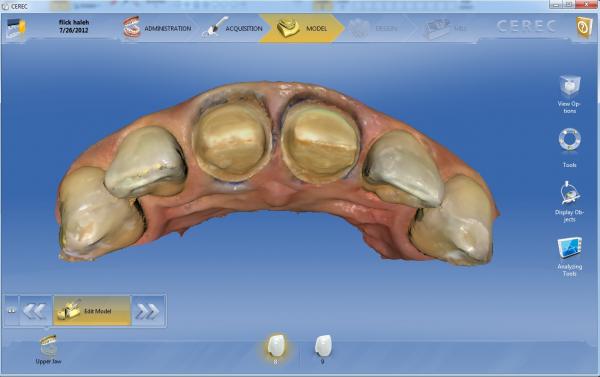Screen dimensions: 600x377
Task: Click the Edit Model step button
Action: (92, 311)
